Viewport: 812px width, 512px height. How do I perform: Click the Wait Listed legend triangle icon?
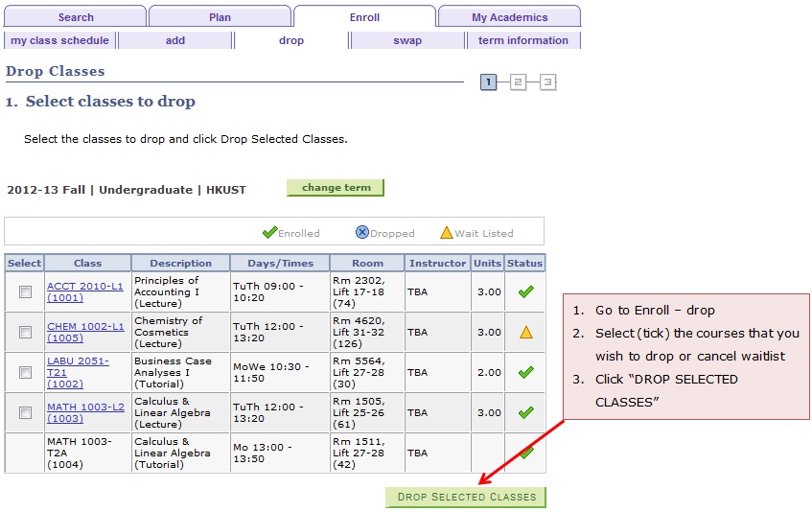pyautogui.click(x=446, y=232)
